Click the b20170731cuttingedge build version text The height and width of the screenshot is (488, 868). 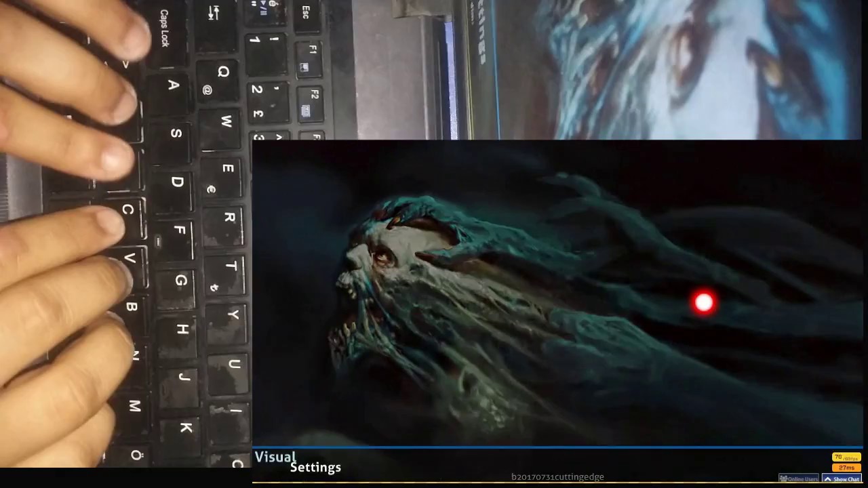click(x=557, y=477)
